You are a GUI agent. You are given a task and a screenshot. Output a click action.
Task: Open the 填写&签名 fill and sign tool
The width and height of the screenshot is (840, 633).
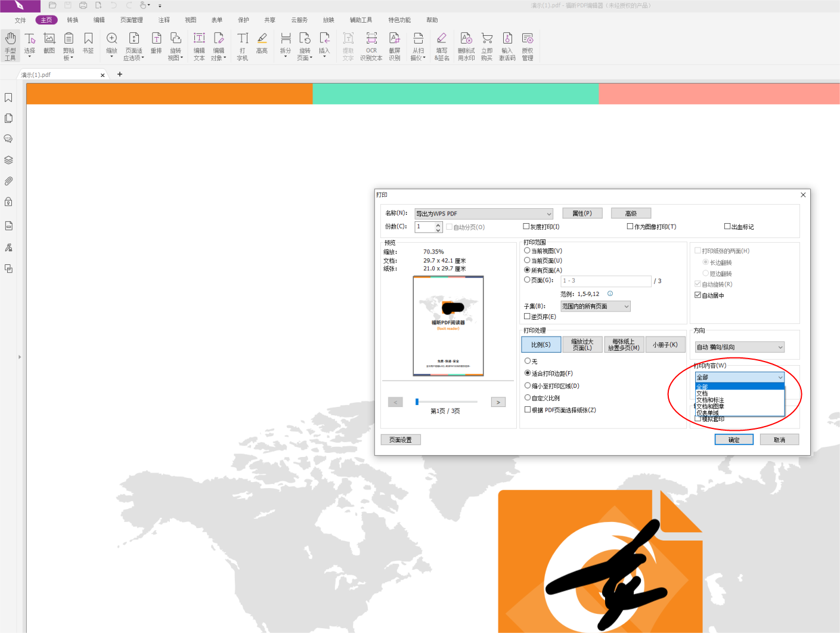(441, 46)
